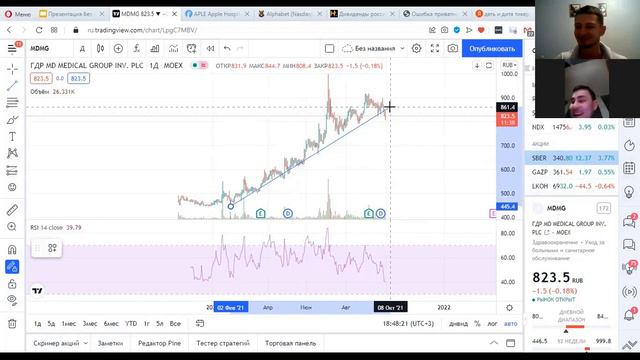Select the 1д time range
640x360 pixels.
click(x=37, y=324)
